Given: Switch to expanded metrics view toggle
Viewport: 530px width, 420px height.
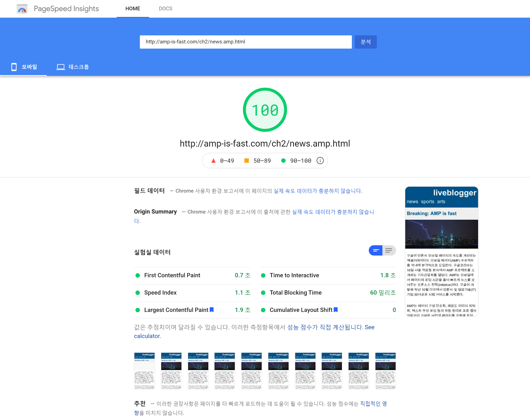Looking at the screenshot, I should [389, 250].
